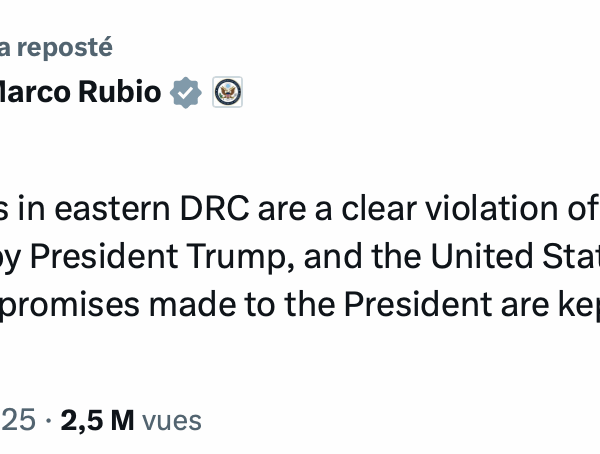Click the State Department seal affiliation icon

click(228, 93)
